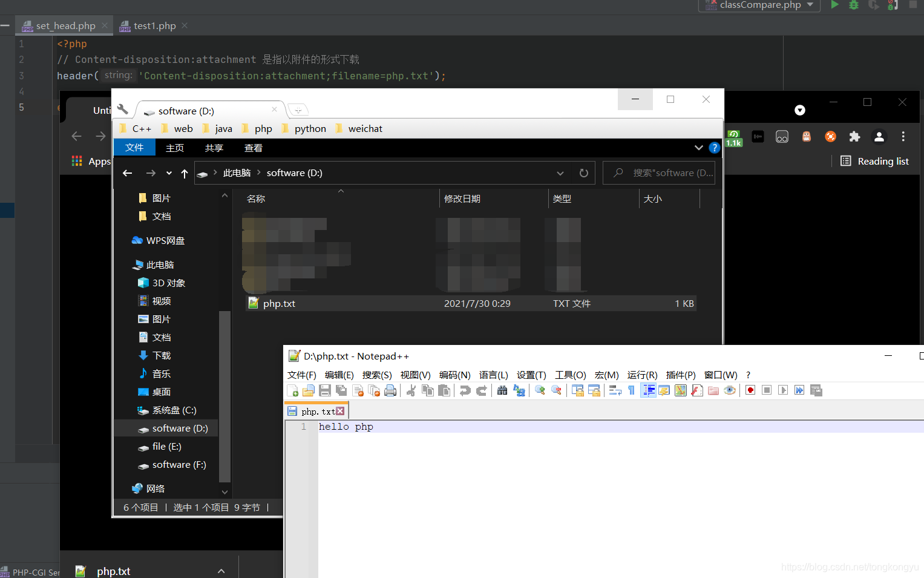
Task: Click the Cut scissors icon in Notepad++
Action: tap(411, 390)
